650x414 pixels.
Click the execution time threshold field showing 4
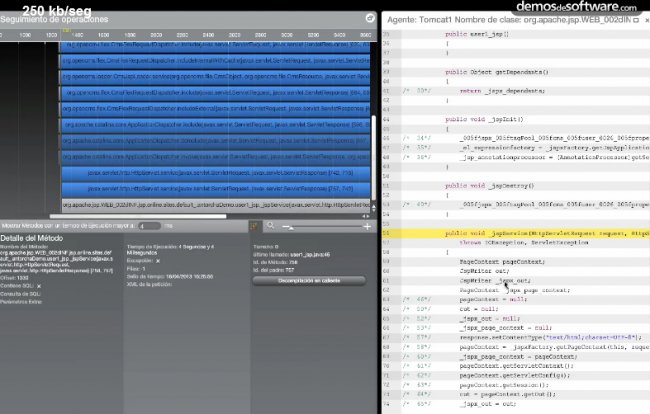point(149,226)
